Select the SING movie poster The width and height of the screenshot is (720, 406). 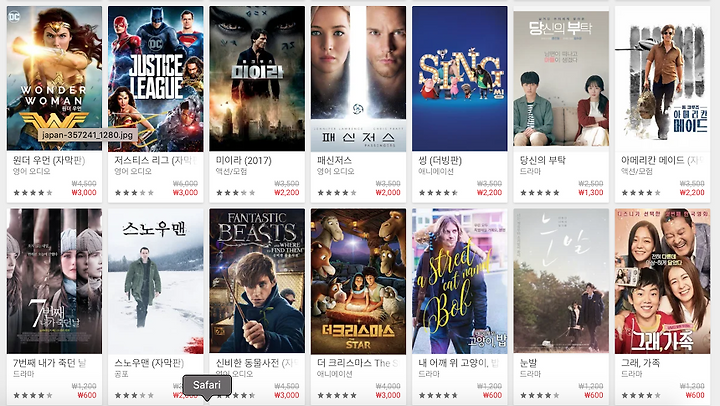pos(460,79)
